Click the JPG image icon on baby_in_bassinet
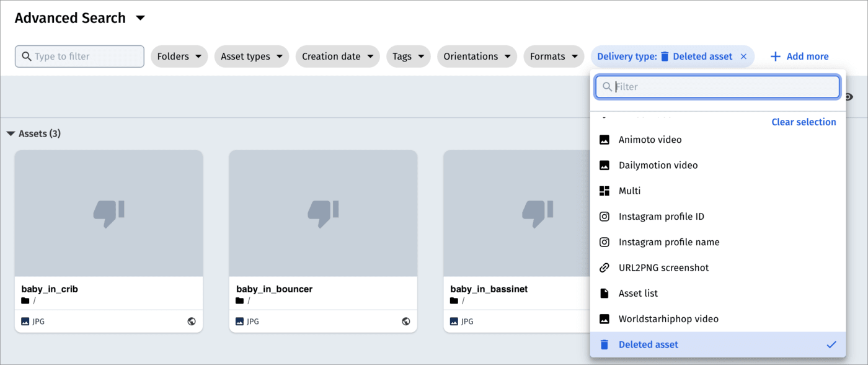The image size is (868, 365). 454,322
